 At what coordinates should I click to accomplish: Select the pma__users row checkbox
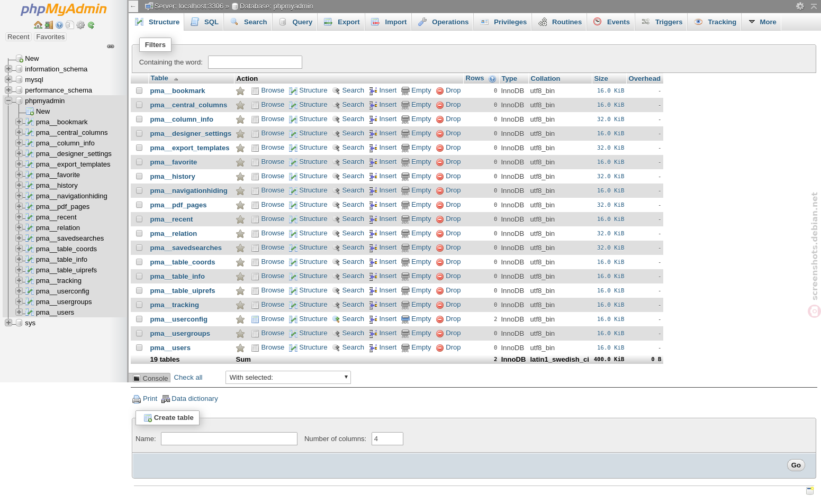(x=139, y=347)
